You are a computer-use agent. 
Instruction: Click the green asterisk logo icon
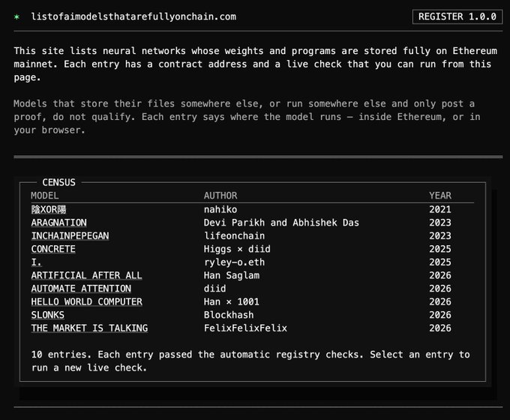16,17
